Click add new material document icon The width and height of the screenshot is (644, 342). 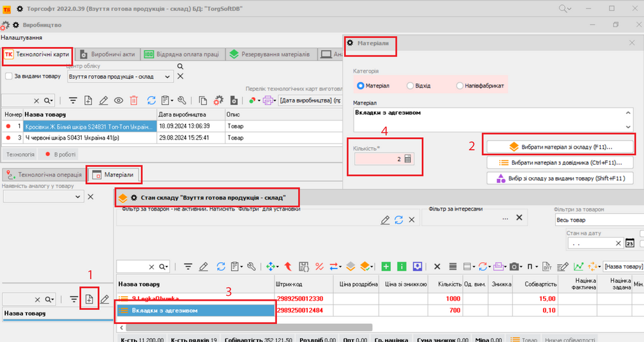pyautogui.click(x=89, y=299)
